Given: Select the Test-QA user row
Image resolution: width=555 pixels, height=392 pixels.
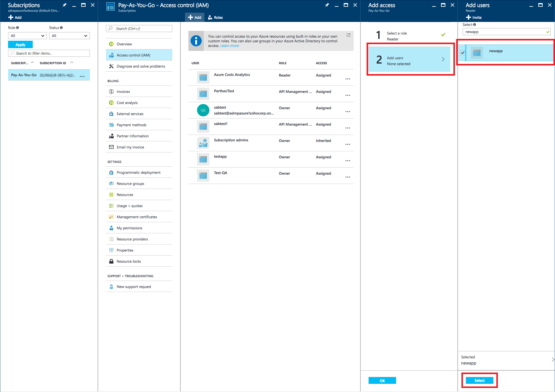Looking at the screenshot, I should click(x=271, y=176).
